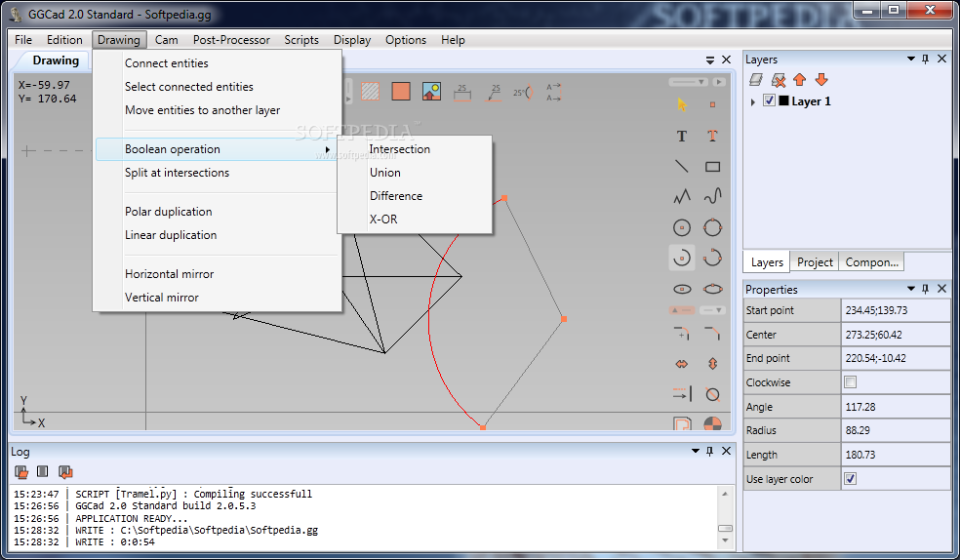960x560 pixels.
Task: Click the delete layer icon
Action: (779, 80)
